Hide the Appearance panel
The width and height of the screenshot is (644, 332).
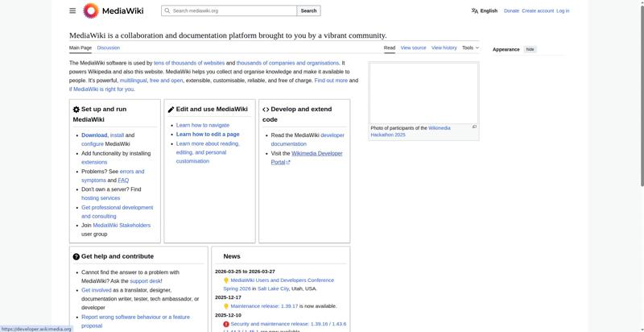[x=530, y=49]
